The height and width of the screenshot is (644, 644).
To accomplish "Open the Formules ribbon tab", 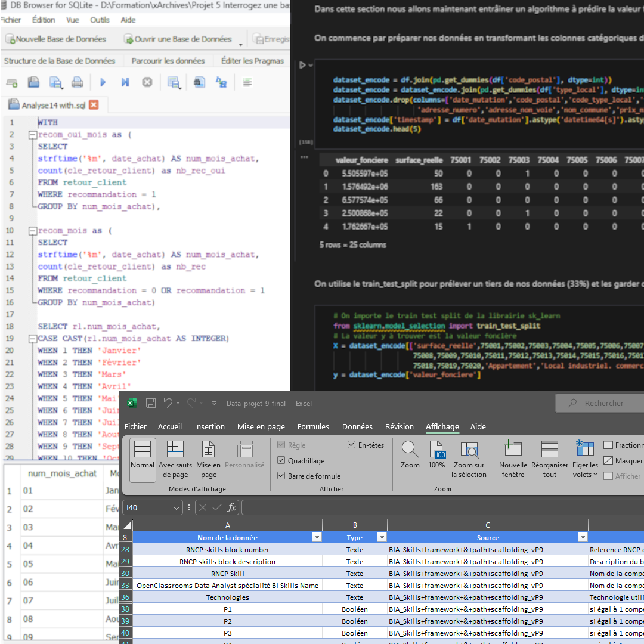I will 313,426.
